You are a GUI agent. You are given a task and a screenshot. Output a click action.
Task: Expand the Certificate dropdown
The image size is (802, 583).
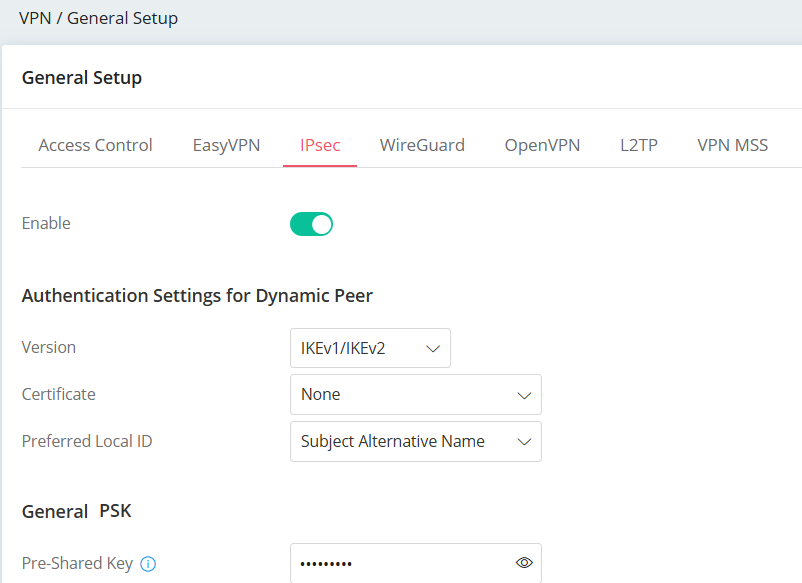pos(415,395)
